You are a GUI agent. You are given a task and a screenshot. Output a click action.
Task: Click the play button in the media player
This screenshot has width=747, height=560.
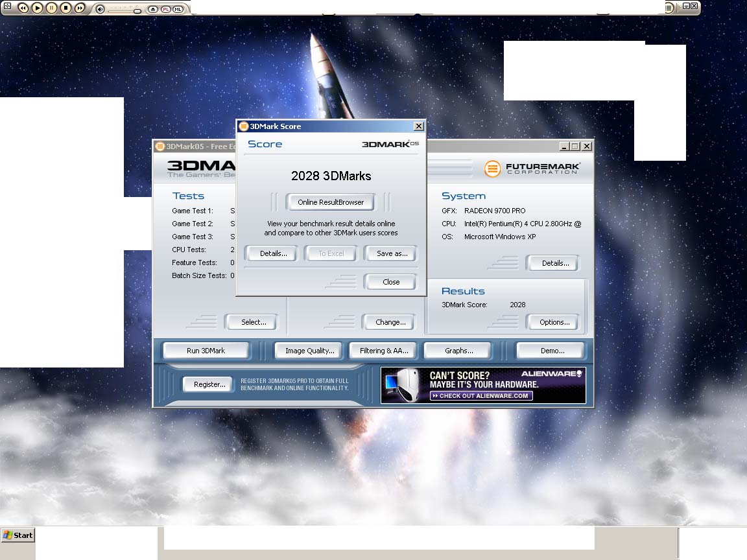tap(37, 8)
